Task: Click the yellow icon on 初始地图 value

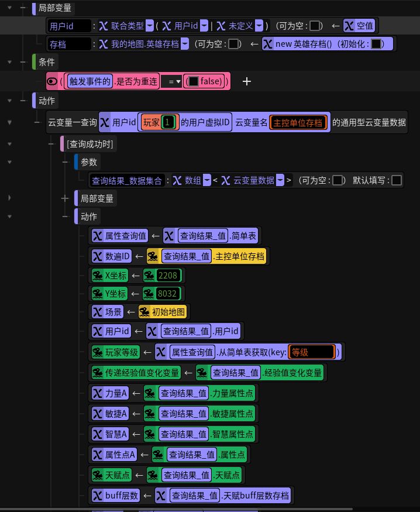Action: pyautogui.click(x=144, y=312)
